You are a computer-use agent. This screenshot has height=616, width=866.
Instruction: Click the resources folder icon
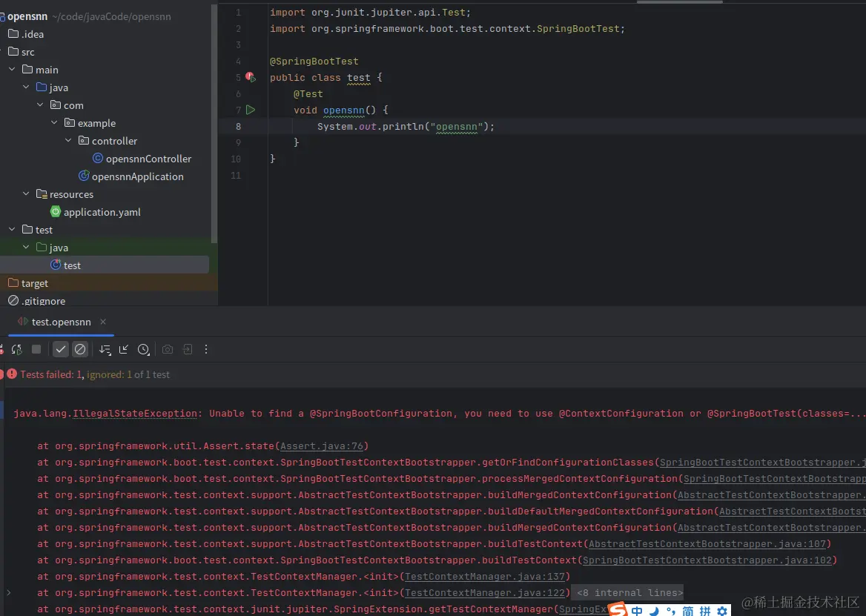point(42,193)
